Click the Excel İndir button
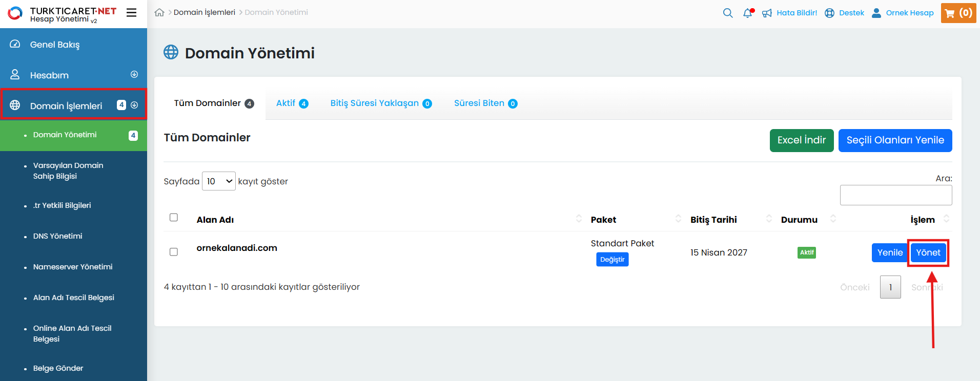Image resolution: width=980 pixels, height=381 pixels. [801, 140]
